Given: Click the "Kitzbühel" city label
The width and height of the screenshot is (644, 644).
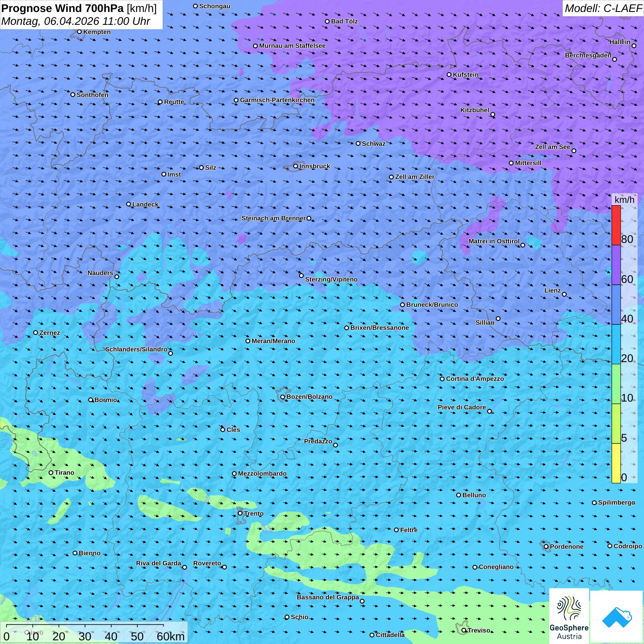Looking at the screenshot, I should tap(475, 110).
